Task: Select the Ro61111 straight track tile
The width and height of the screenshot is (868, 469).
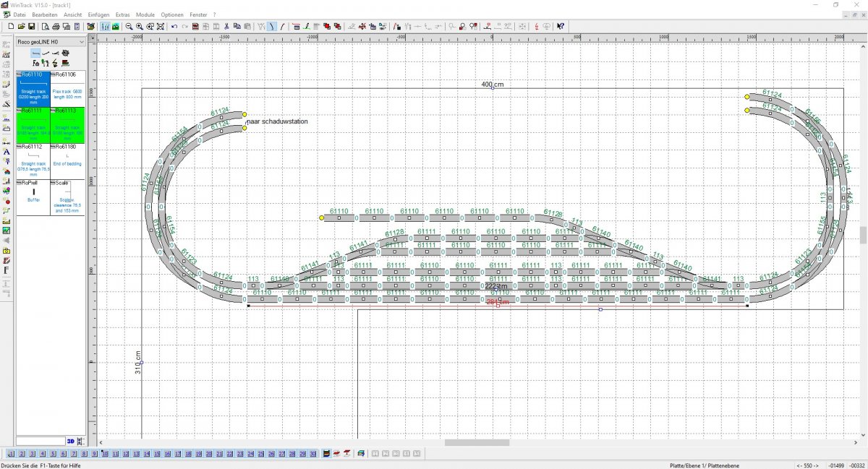Action: click(33, 125)
